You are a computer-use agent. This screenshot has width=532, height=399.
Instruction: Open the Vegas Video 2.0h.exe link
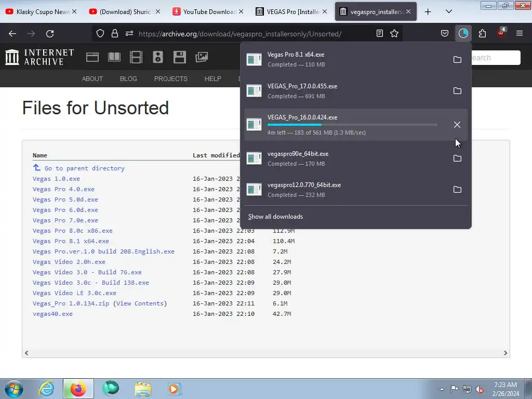[x=69, y=262]
